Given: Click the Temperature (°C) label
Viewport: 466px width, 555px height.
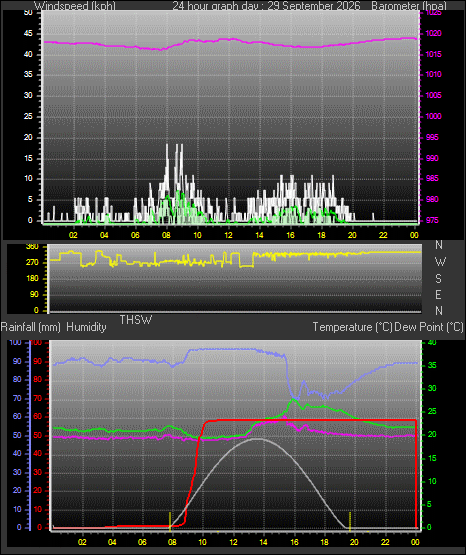Looking at the screenshot, I should point(352,327).
